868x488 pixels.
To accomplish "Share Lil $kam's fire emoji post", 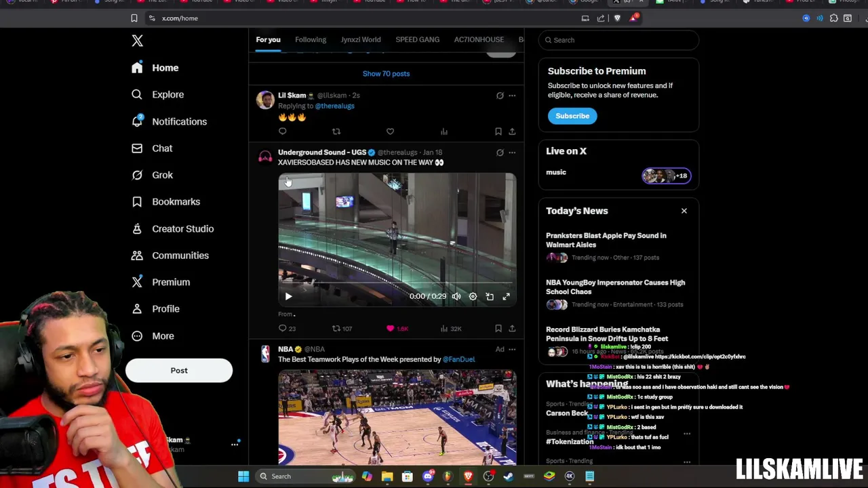I will [x=512, y=131].
